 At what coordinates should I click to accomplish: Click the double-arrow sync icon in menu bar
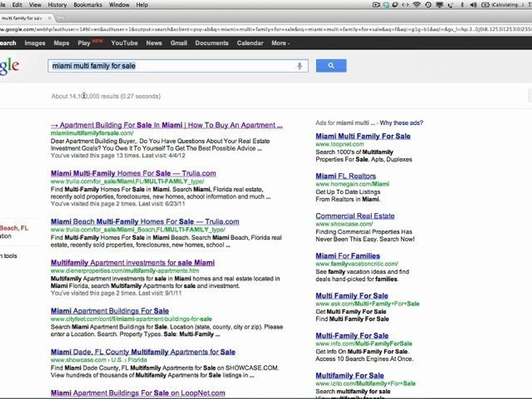pos(405,5)
